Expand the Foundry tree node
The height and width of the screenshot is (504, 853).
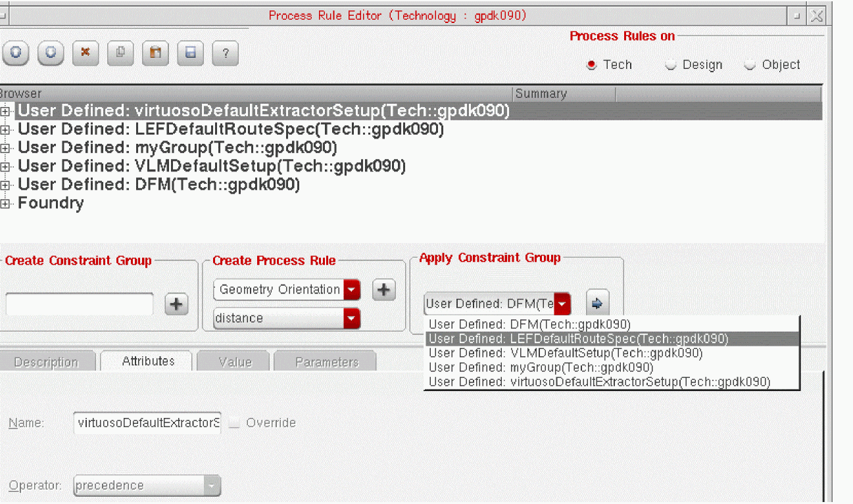tap(6, 204)
